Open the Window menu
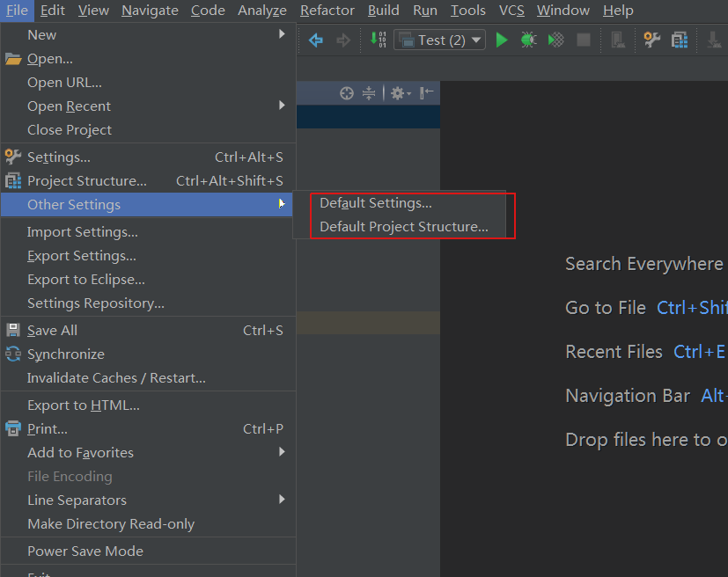The height and width of the screenshot is (577, 728). pyautogui.click(x=563, y=11)
